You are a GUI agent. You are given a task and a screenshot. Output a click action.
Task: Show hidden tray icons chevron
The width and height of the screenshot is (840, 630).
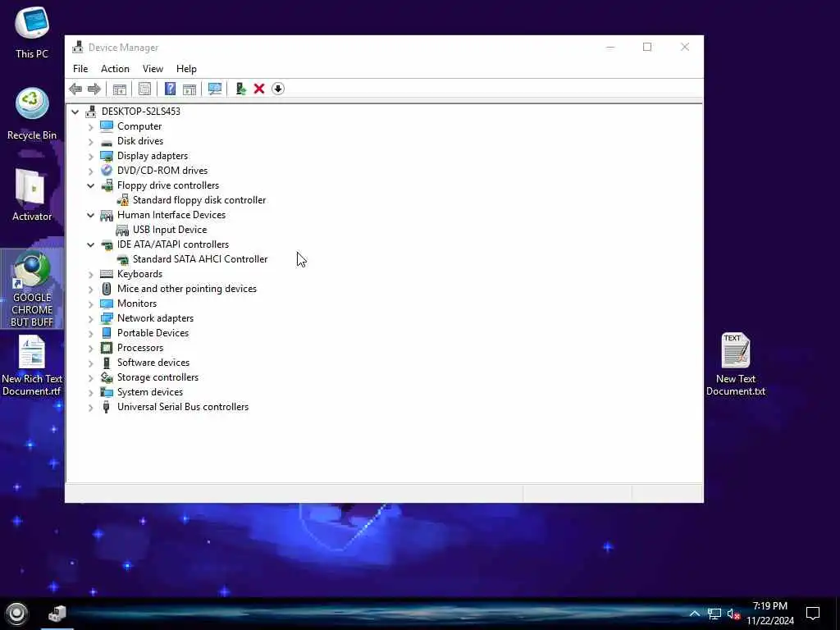click(x=694, y=614)
